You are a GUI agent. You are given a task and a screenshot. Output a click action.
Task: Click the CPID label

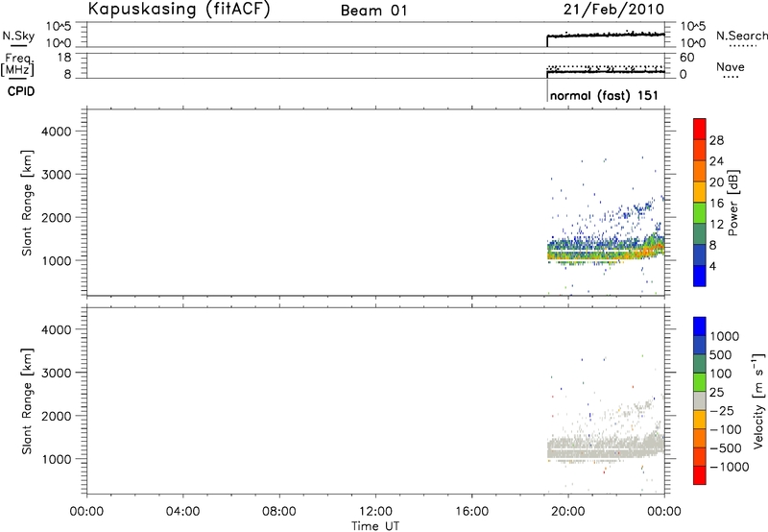click(21, 91)
